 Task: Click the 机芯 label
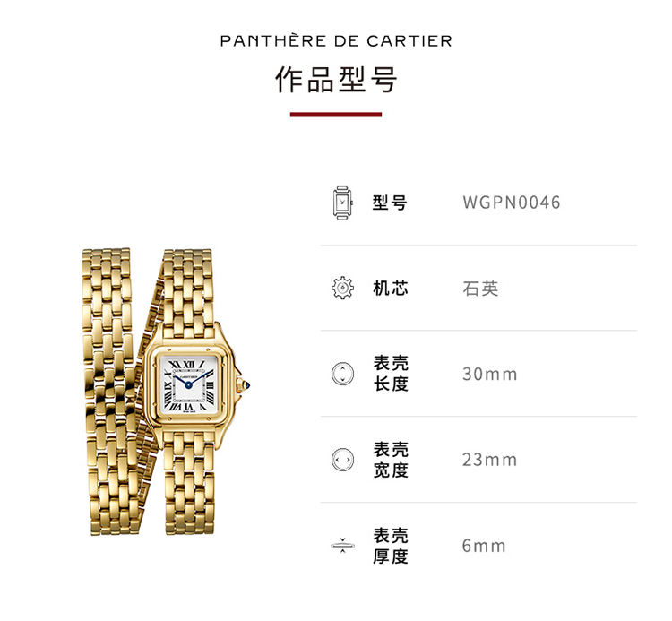tap(390, 288)
